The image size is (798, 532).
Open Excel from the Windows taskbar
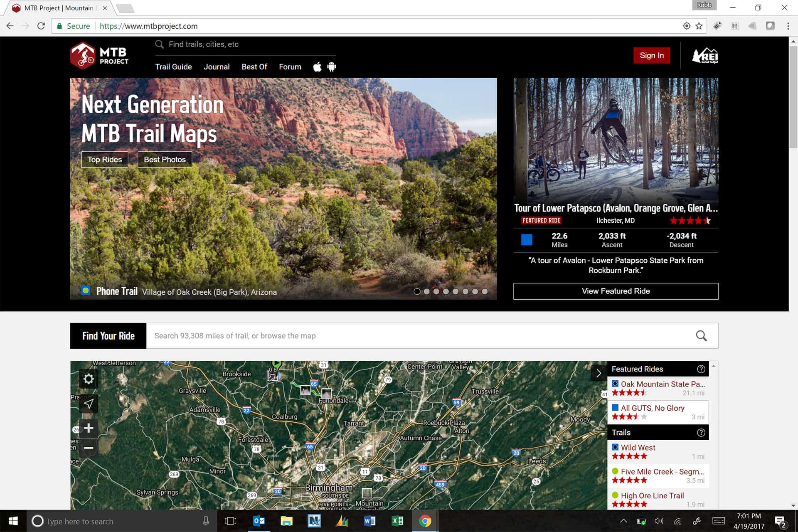[x=397, y=521]
